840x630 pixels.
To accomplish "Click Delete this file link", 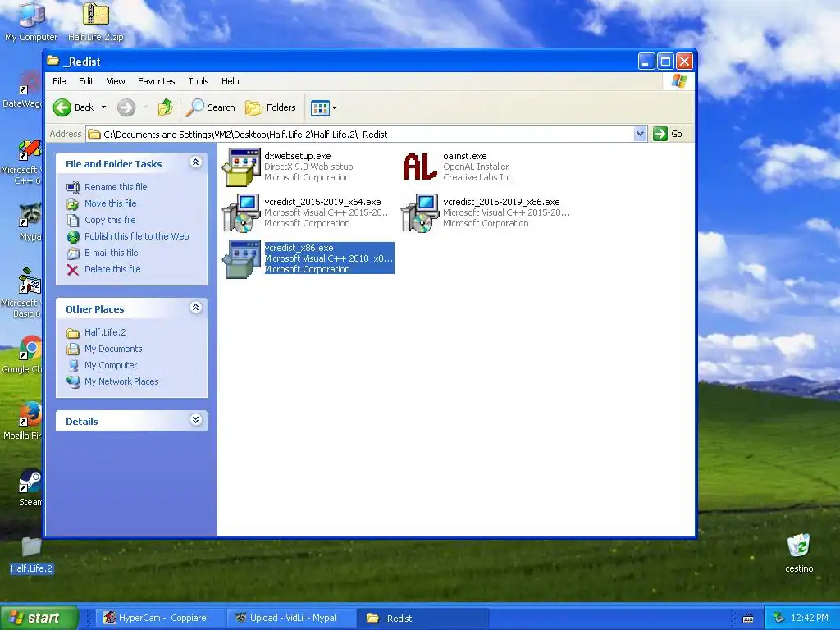I will point(112,269).
